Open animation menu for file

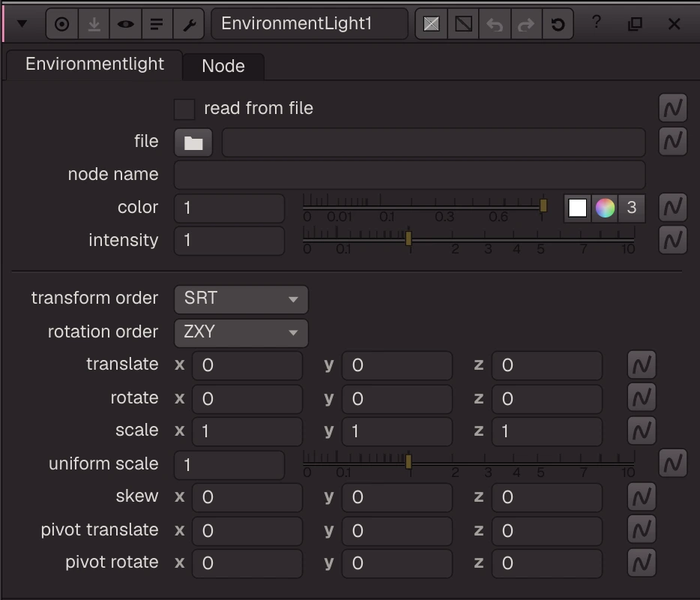click(673, 142)
